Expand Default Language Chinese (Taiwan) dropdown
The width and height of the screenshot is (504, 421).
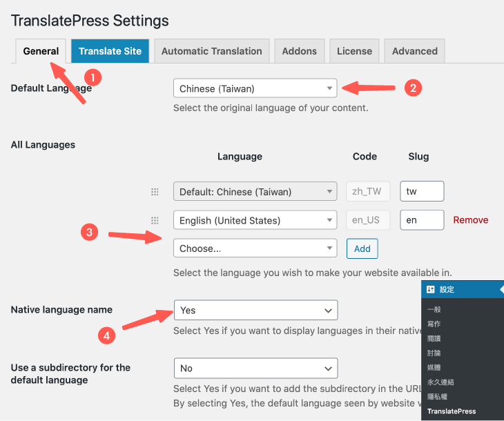(x=255, y=88)
